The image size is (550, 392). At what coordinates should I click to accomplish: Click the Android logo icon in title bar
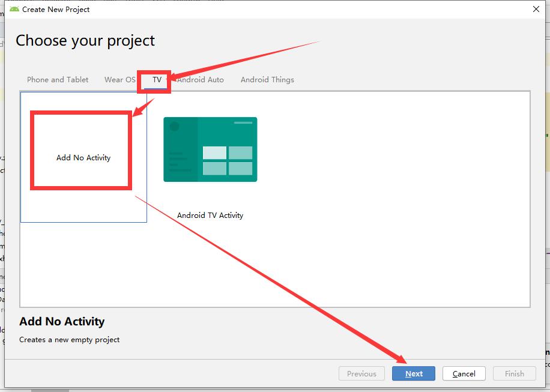pyautogui.click(x=14, y=9)
